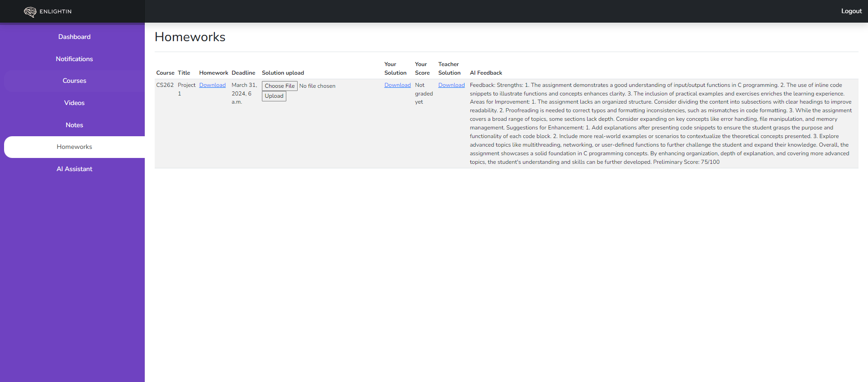Open the Courses section
Viewport: 868px width, 382px height.
(74, 81)
